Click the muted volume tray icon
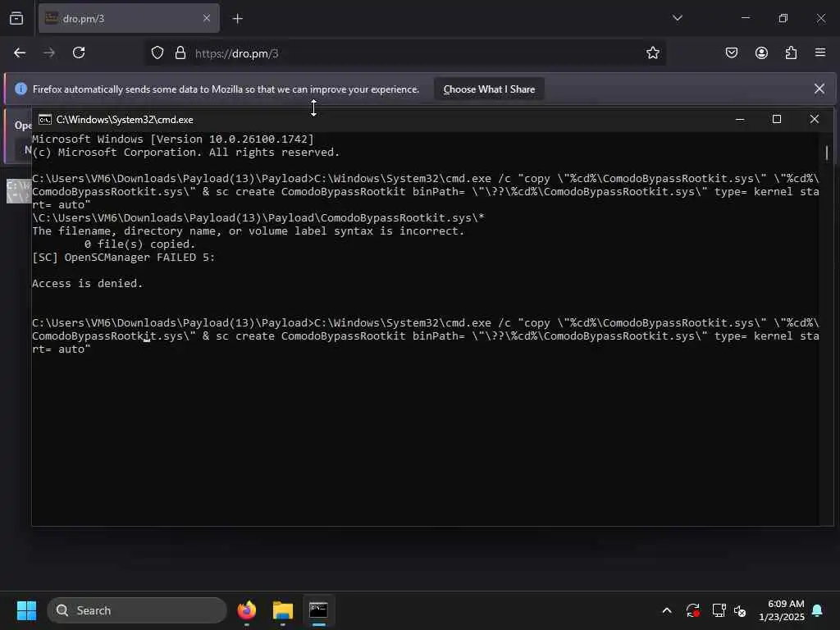The image size is (840, 630). [740, 610]
